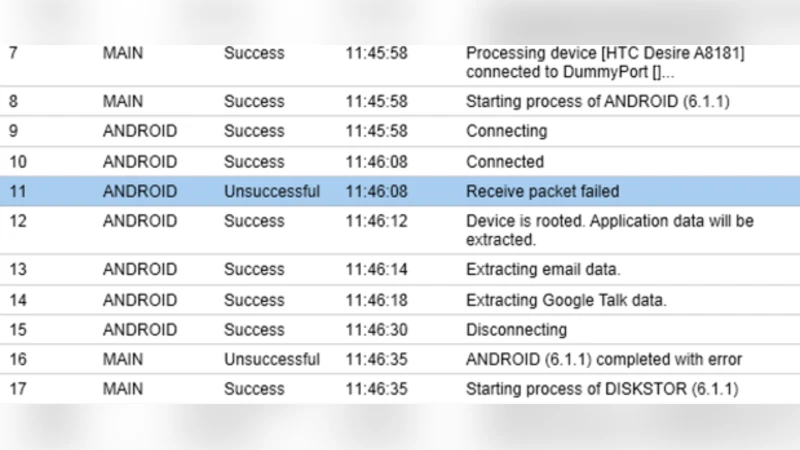
Task: Click the ANDROID module cell in row 13
Action: point(140,269)
